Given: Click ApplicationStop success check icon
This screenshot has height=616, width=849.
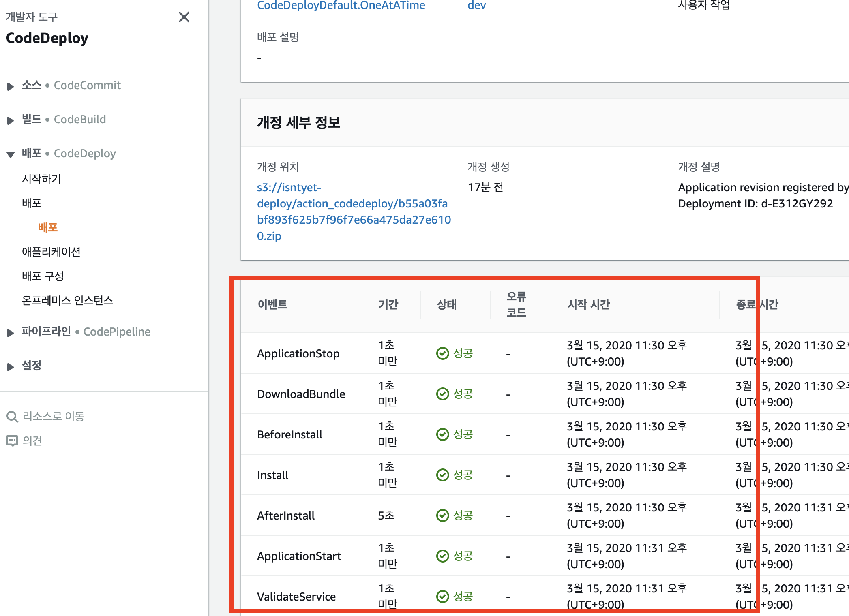Looking at the screenshot, I should [443, 353].
